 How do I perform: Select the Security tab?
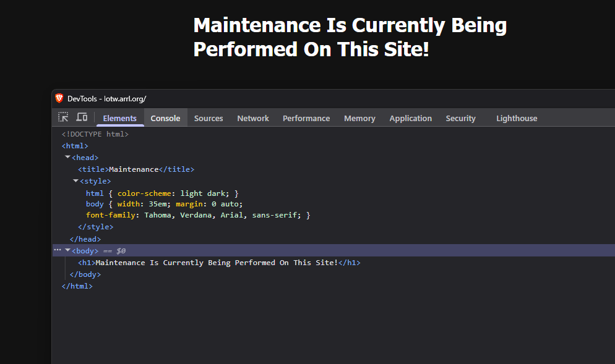click(460, 118)
